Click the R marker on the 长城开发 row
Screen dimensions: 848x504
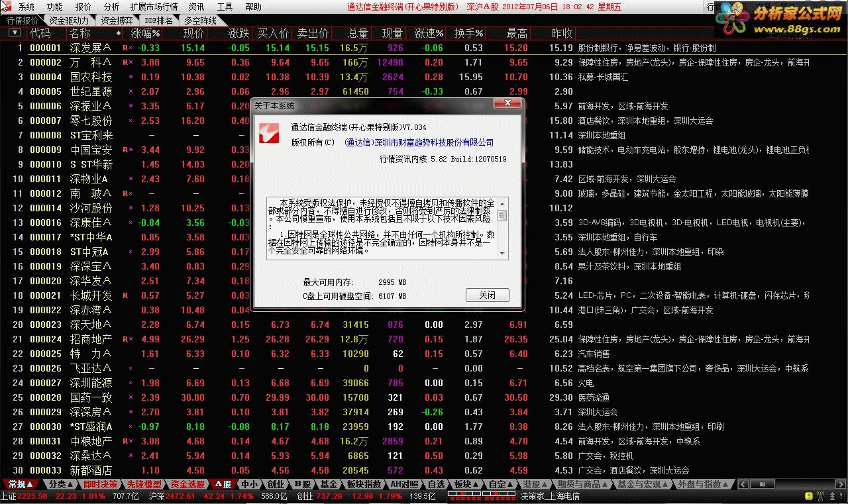point(125,295)
